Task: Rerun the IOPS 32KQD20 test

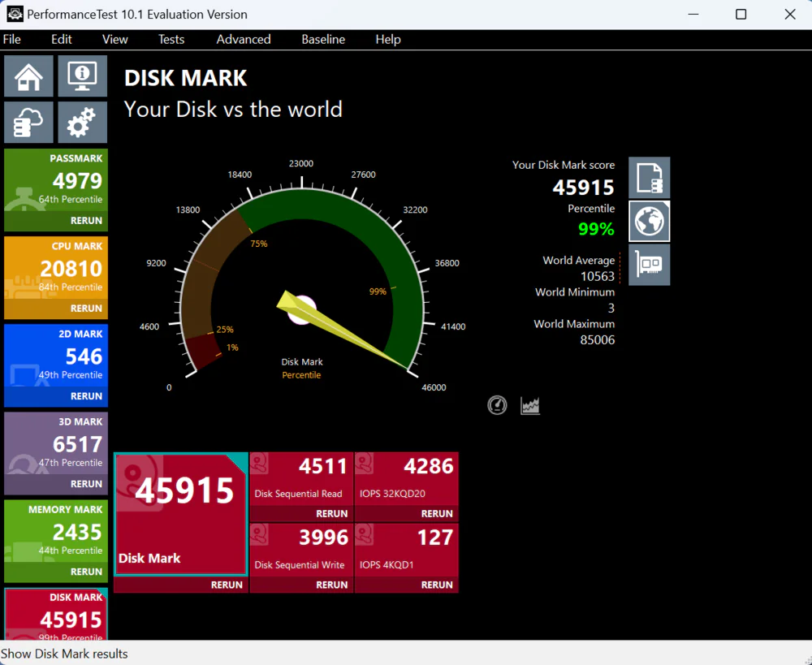Action: point(437,514)
